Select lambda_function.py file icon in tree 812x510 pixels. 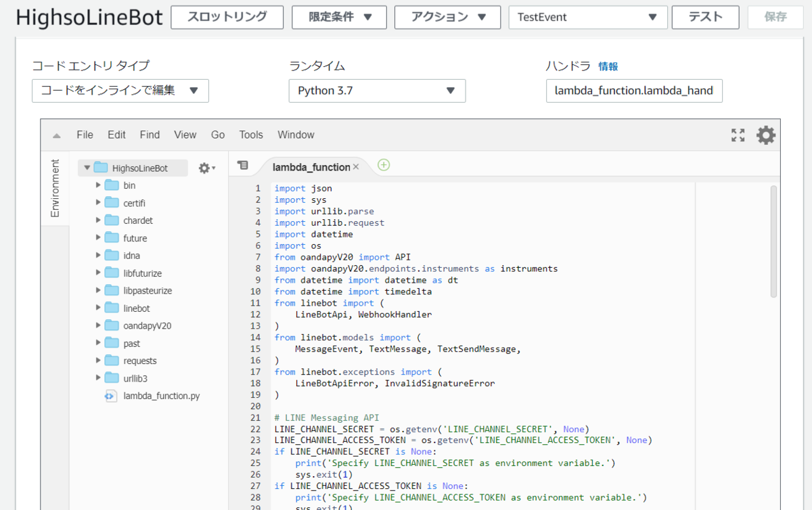pos(110,396)
